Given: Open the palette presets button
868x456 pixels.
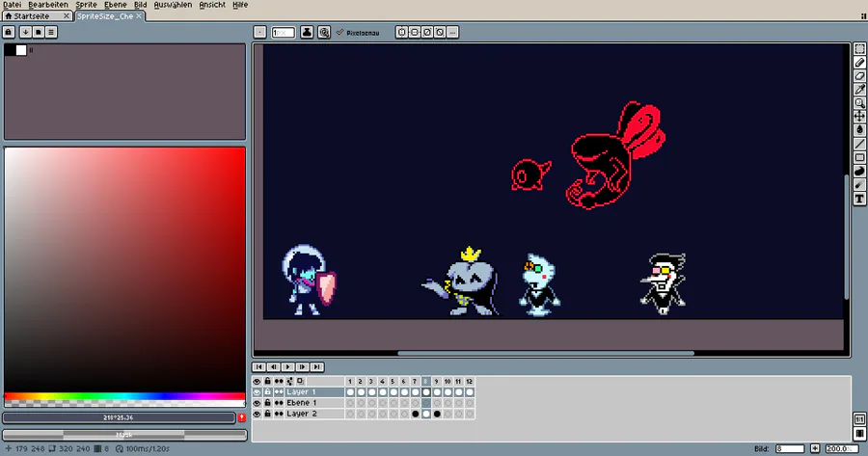Looking at the screenshot, I should click(x=39, y=32).
